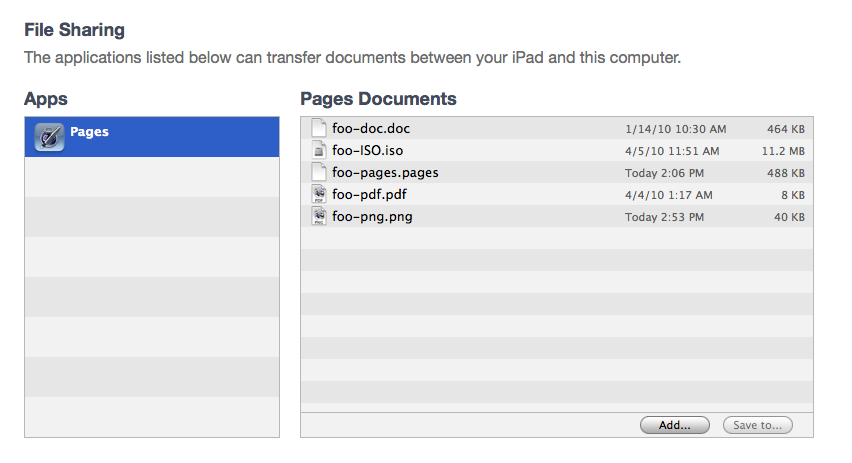Select Pages in the Apps list
This screenshot has width=852, height=463.
152,137
